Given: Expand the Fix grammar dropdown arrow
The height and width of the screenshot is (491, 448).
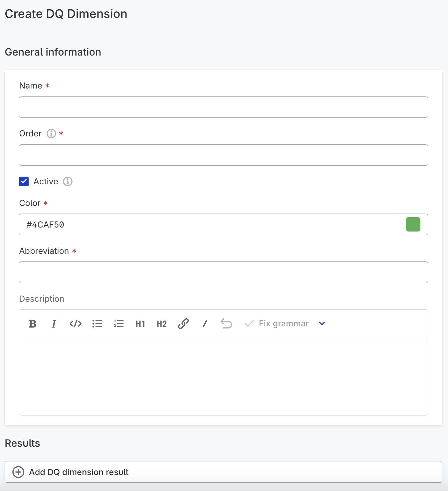Looking at the screenshot, I should pos(322,324).
